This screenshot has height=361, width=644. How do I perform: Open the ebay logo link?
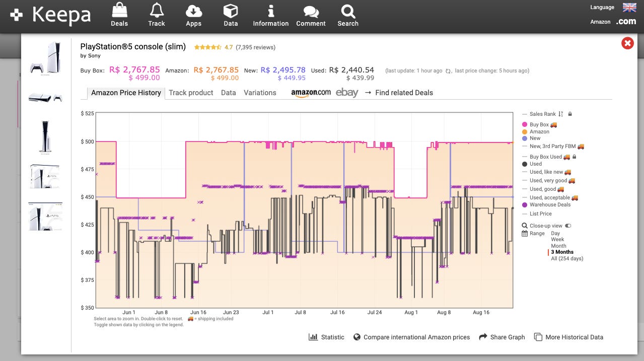click(x=347, y=93)
